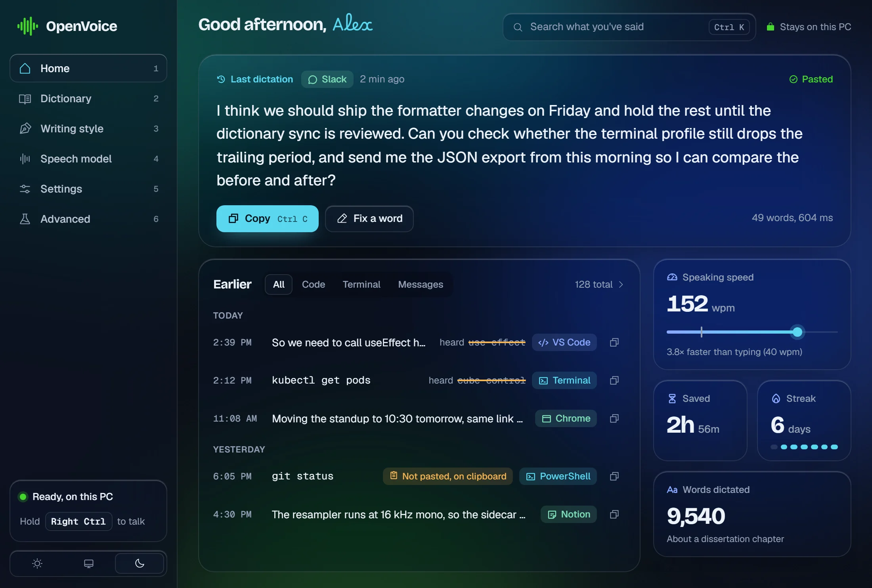The image size is (872, 588).
Task: Switch to system theme monitor icon
Action: coord(89,563)
